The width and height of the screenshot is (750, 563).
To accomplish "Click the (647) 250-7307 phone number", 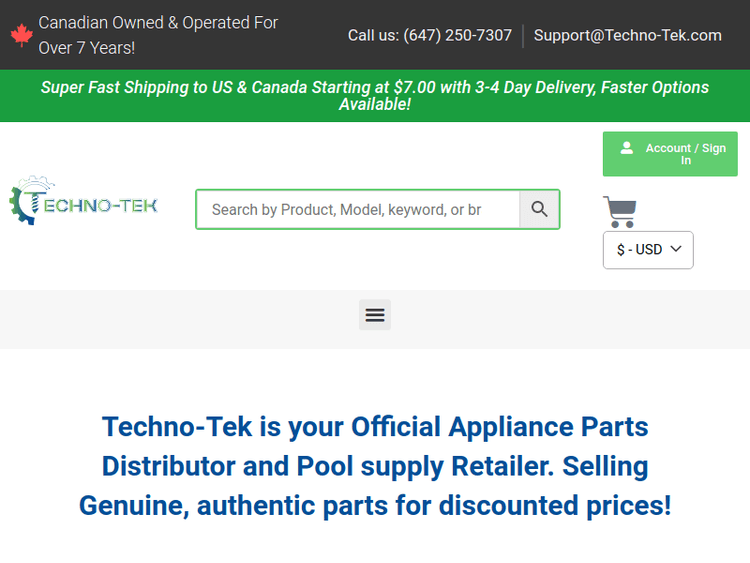I will [x=457, y=35].
